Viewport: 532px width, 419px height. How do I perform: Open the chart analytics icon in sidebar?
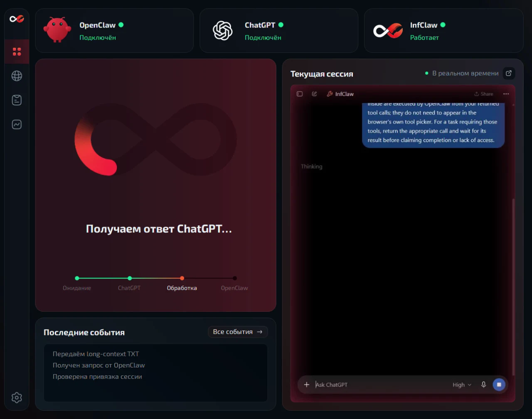pyautogui.click(x=17, y=124)
